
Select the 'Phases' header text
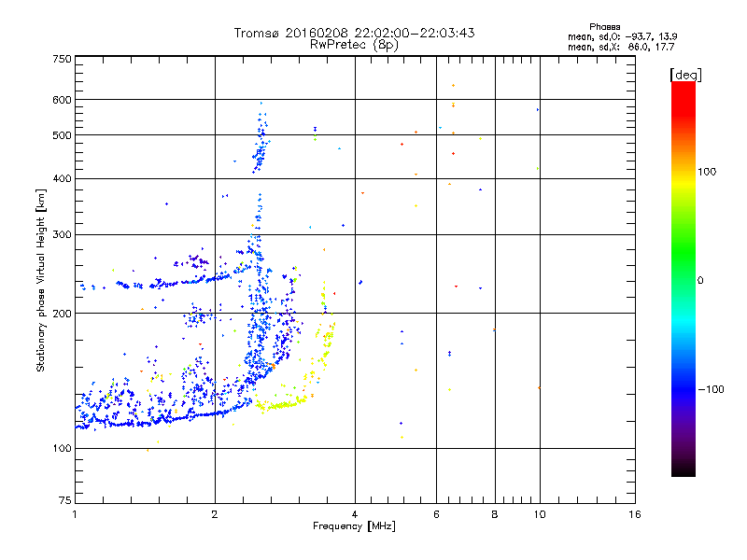[x=604, y=27]
